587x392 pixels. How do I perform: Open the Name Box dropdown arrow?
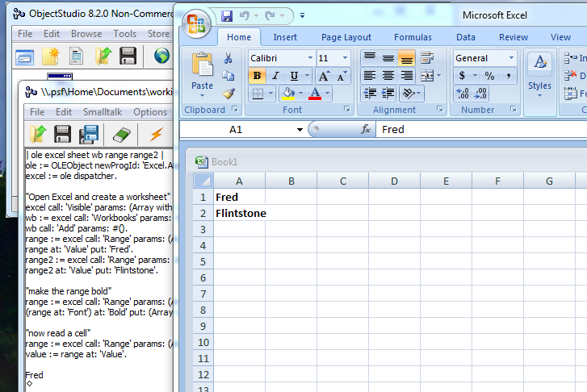point(300,130)
